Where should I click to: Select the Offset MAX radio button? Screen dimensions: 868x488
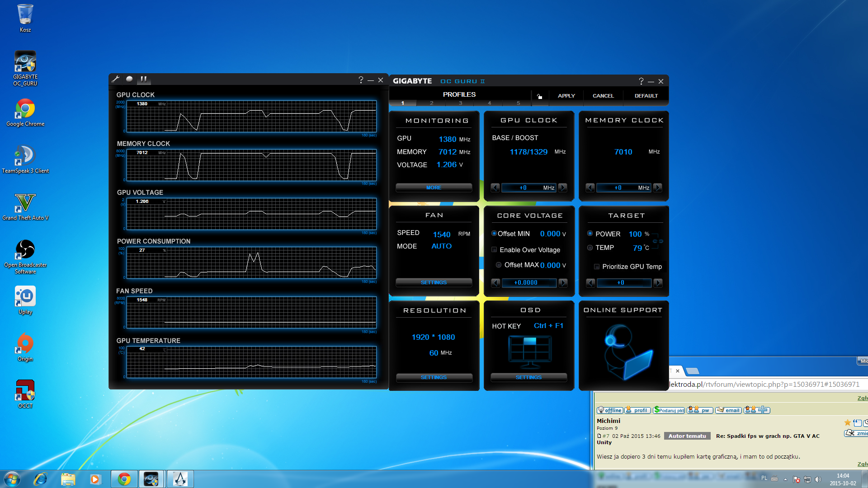(x=499, y=265)
